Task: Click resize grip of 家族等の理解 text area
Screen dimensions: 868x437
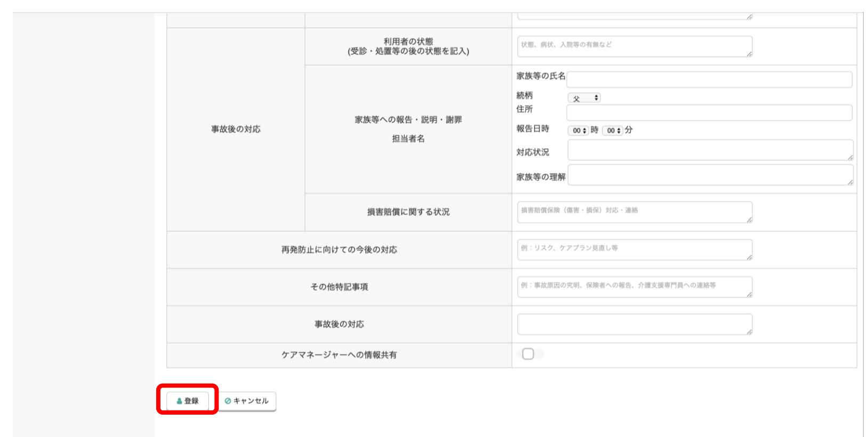Action: pyautogui.click(x=850, y=182)
